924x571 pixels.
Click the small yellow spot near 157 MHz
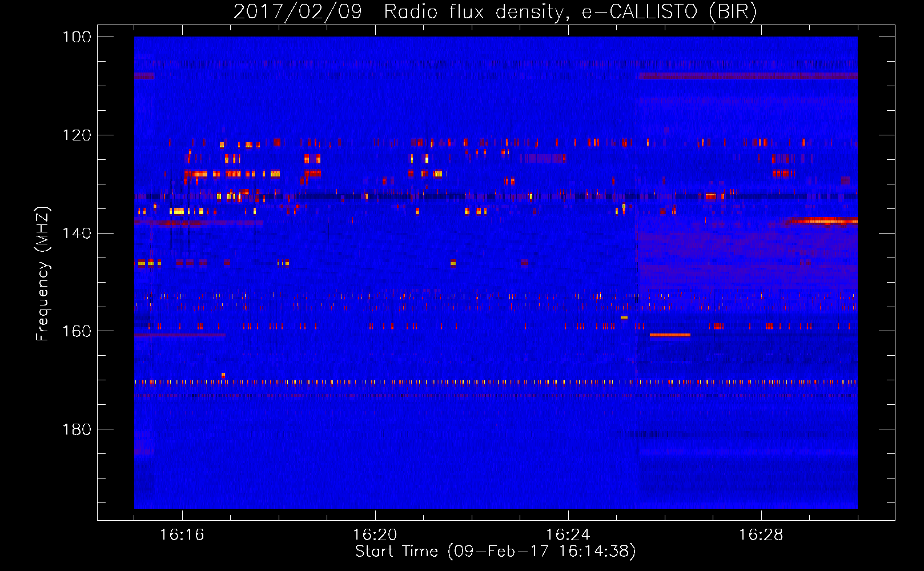pos(624,317)
